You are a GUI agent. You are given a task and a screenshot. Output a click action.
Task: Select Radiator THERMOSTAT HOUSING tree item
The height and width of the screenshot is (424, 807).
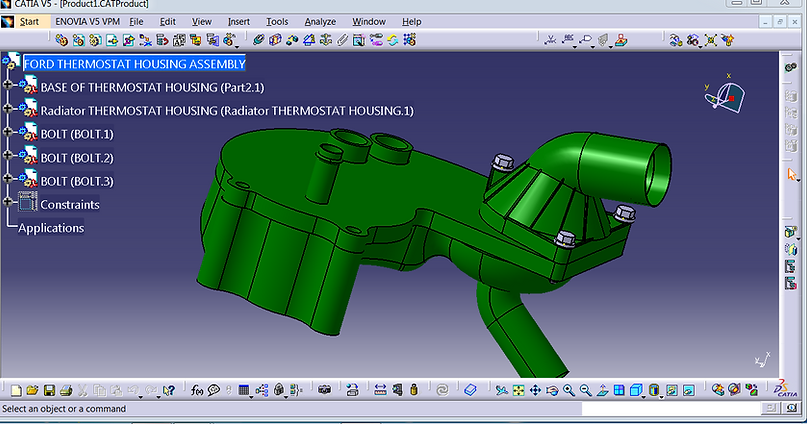point(227,111)
